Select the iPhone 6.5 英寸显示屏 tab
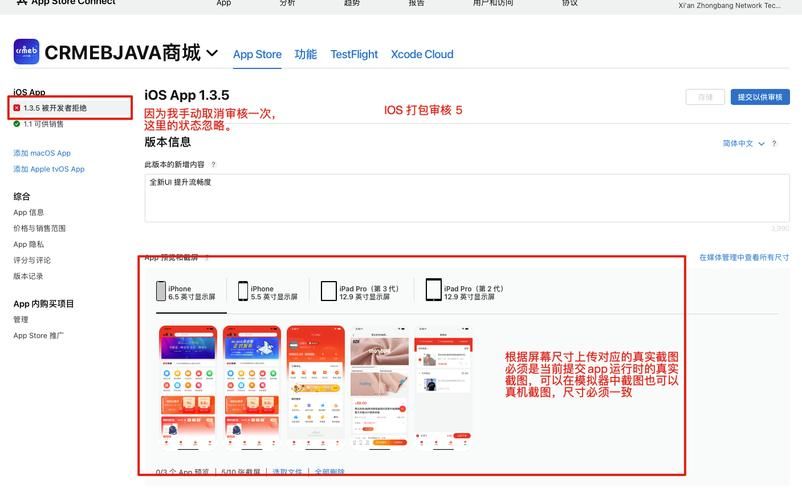The width and height of the screenshot is (802, 500). tap(186, 292)
